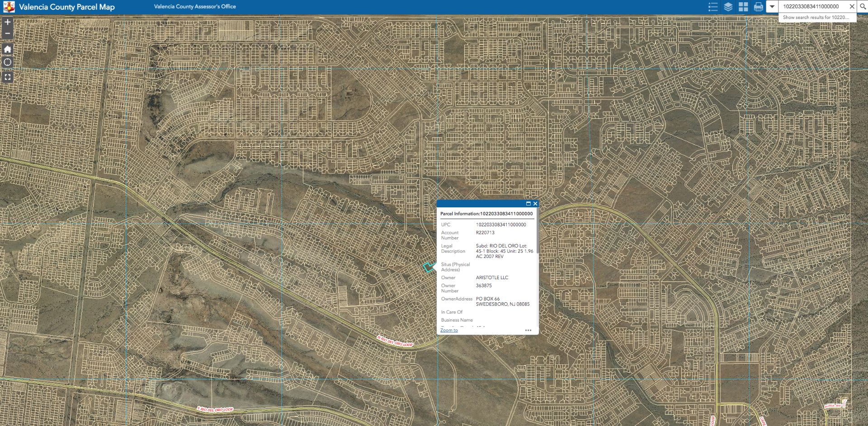Toggle full screen map view
868x426 pixels.
[7, 77]
